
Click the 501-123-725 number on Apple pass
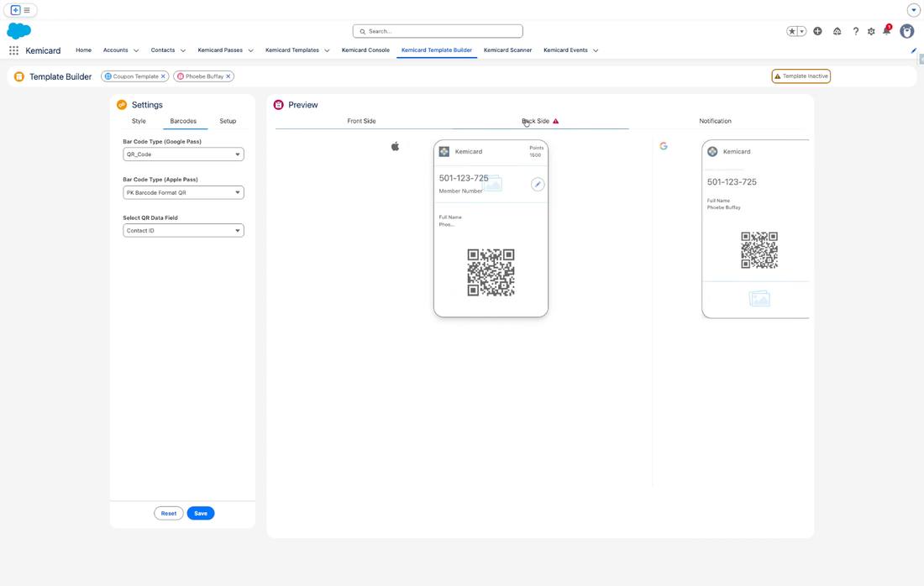464,178
